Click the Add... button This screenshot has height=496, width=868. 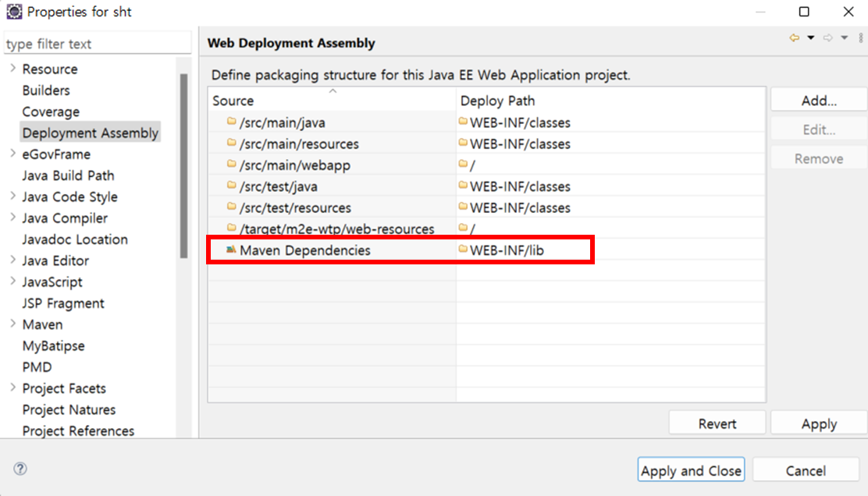[x=818, y=101]
